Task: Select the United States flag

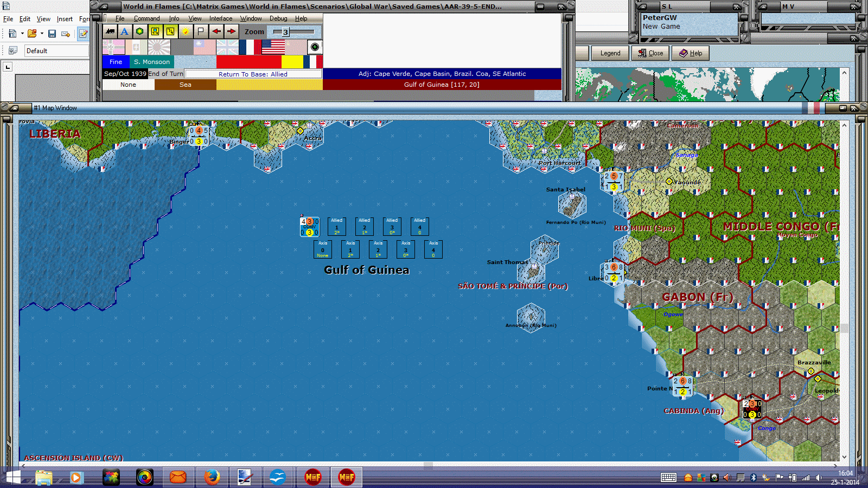Action: 273,47
